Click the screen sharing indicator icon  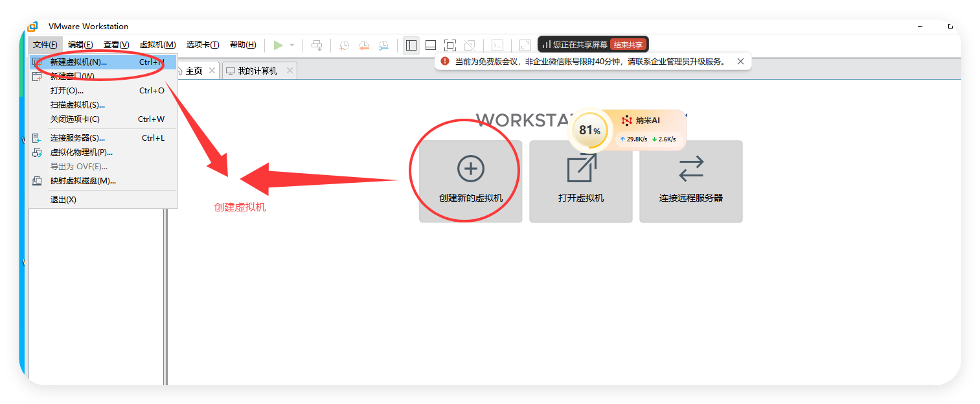(546, 44)
